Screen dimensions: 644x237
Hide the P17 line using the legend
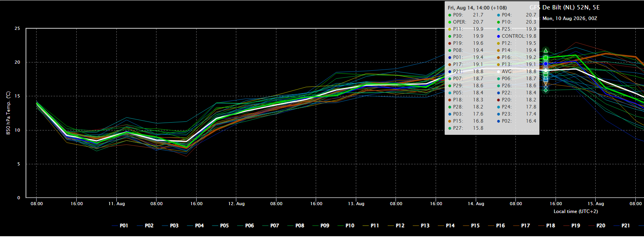pos(522,226)
